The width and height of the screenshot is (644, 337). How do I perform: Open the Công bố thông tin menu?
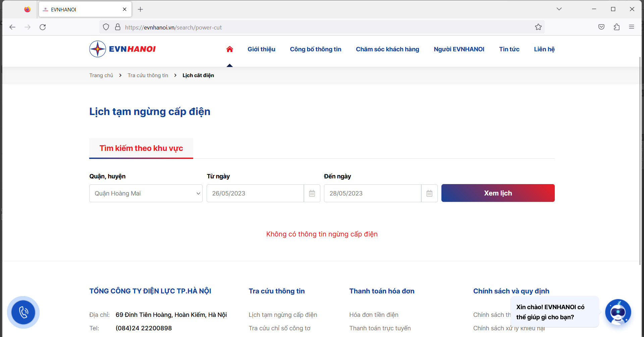[x=315, y=49]
